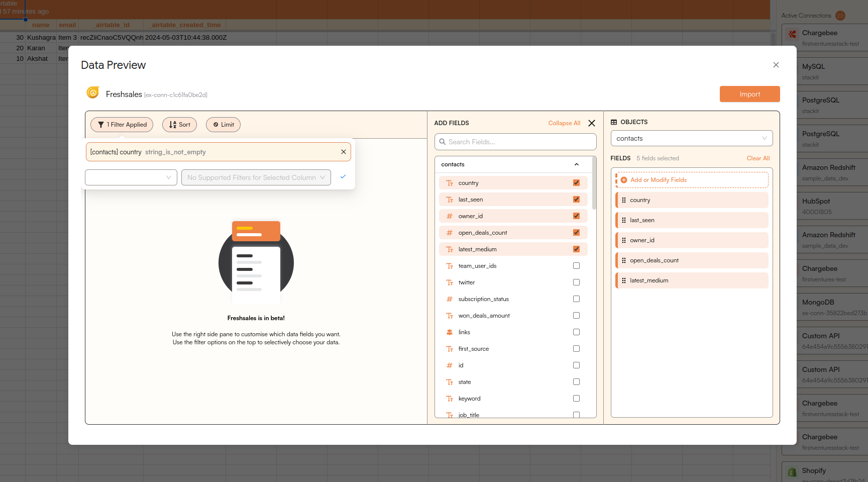Check the won_deals_amount checkbox
868x482 pixels.
pyautogui.click(x=576, y=316)
